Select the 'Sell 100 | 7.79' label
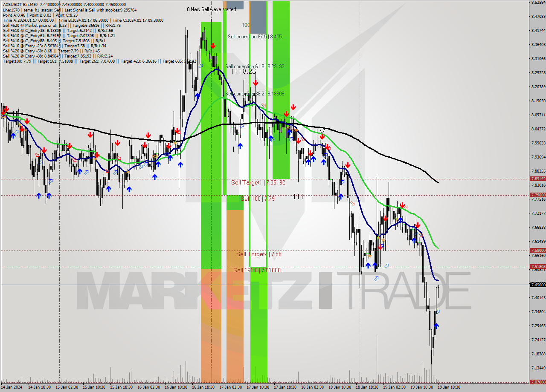Viewport: 546px width, 392px height. click(258, 199)
